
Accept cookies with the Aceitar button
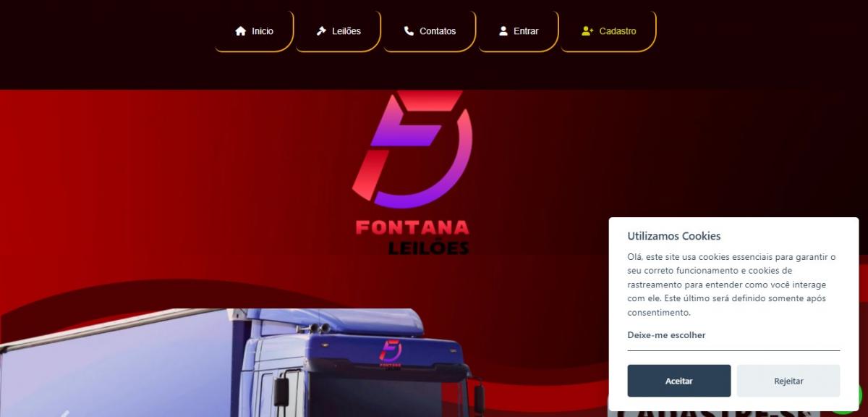point(679,381)
